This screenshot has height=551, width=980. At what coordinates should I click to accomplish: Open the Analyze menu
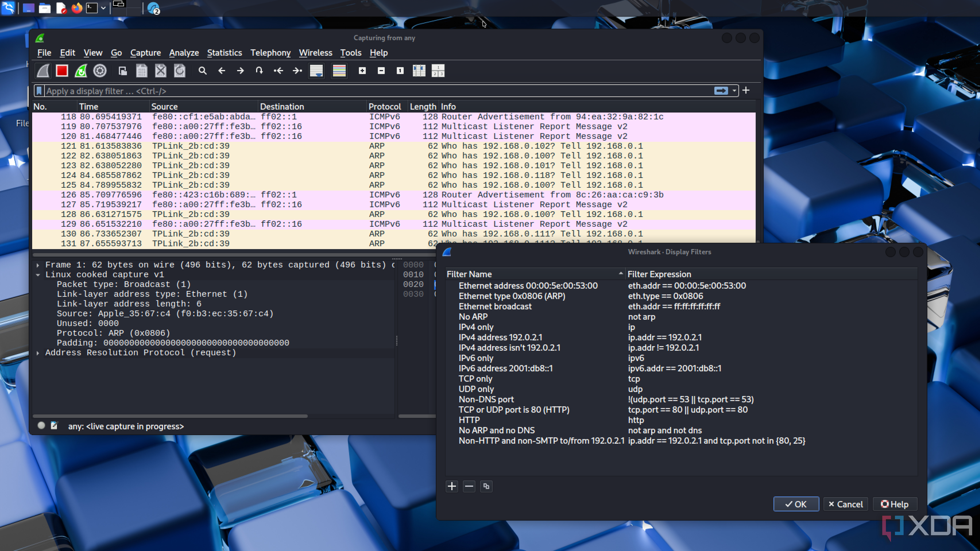tap(184, 53)
